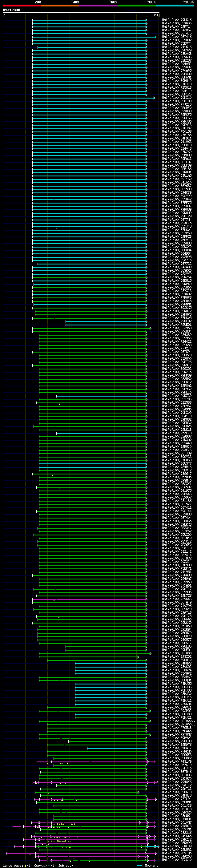Select UniRef100_A9NNN1 label
197x868 pixels.
177,304
